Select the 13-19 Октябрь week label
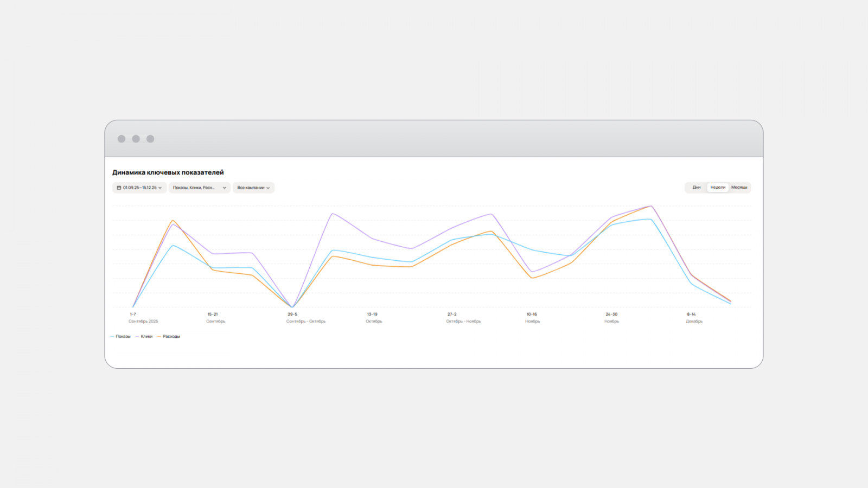The image size is (868, 488). (372, 314)
